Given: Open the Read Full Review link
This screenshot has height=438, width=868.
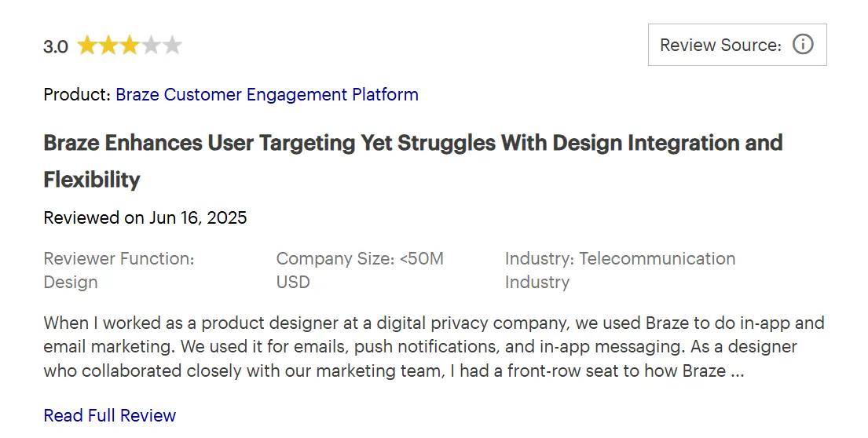Looking at the screenshot, I should [x=110, y=415].
